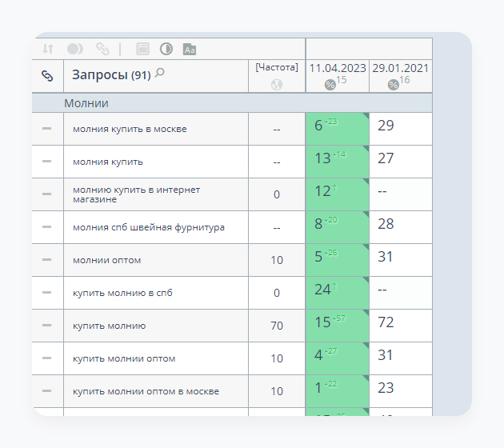Click the [Частота] column header
Viewport: 504px width, 448px height.
pyautogui.click(x=277, y=68)
